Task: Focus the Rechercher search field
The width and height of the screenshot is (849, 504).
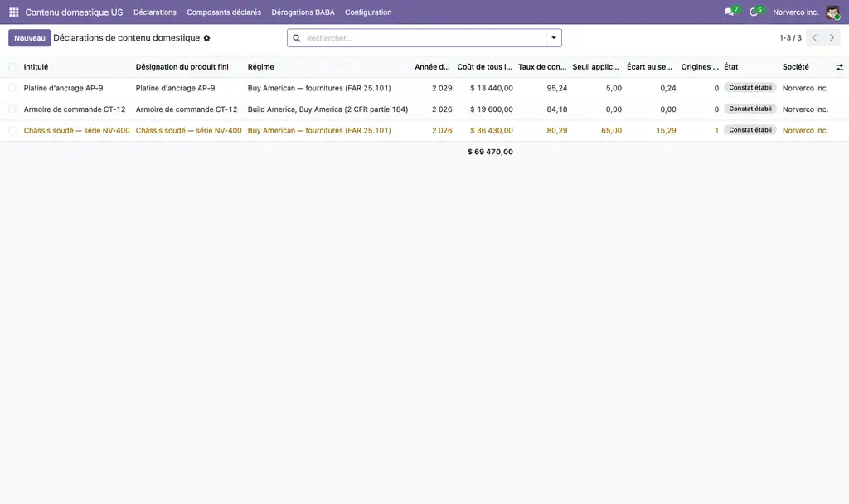Action: (x=425, y=38)
